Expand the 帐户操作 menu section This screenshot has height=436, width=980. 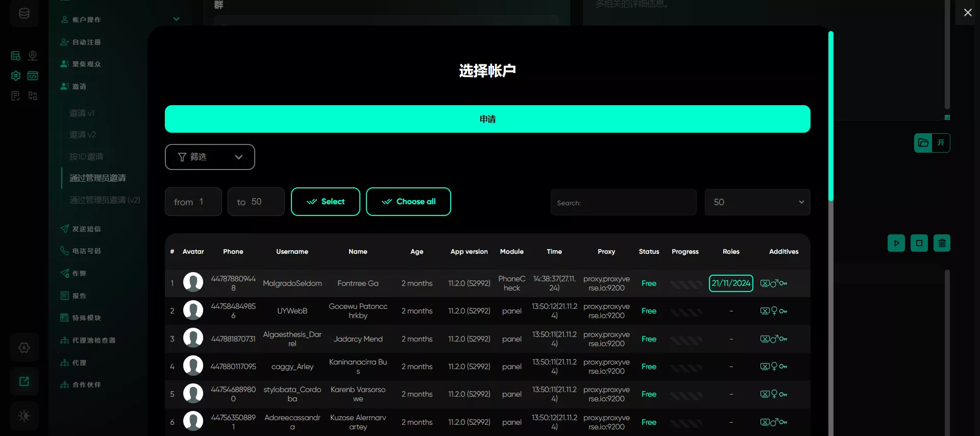(x=120, y=19)
